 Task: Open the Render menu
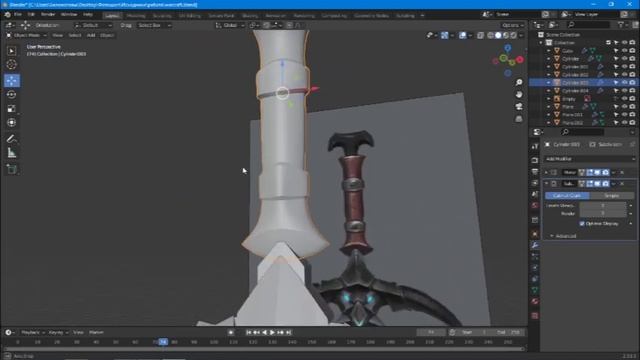pyautogui.click(x=48, y=14)
